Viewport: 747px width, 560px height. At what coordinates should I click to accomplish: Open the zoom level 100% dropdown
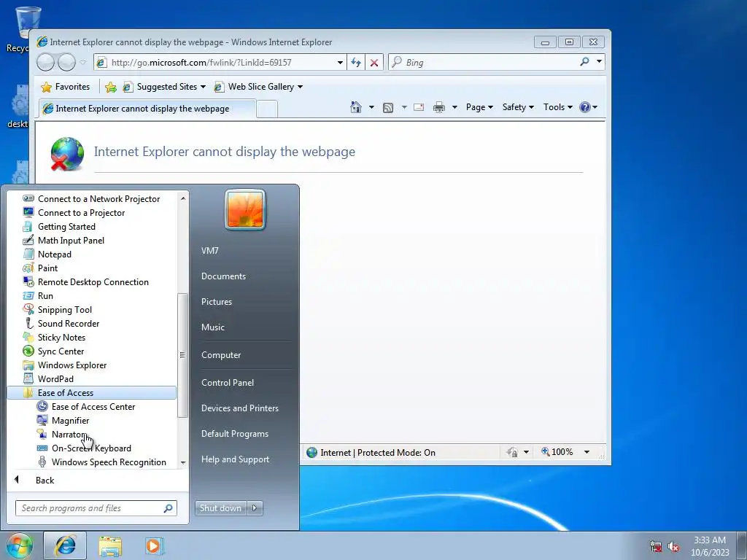(587, 452)
